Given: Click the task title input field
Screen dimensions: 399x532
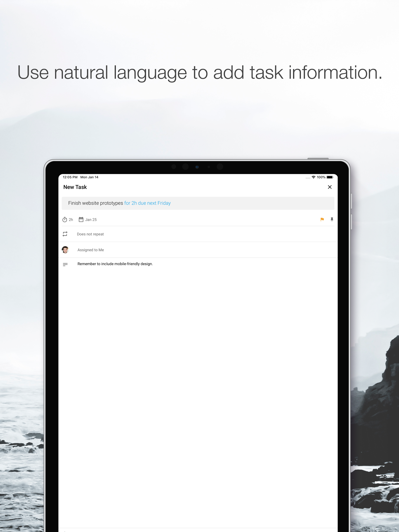Looking at the screenshot, I should (x=198, y=203).
